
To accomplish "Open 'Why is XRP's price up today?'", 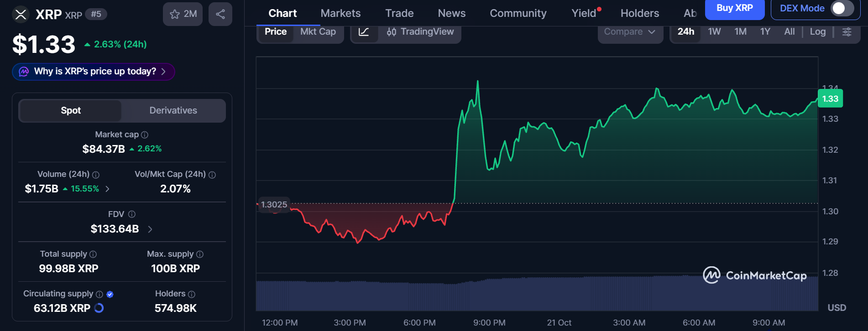I will (94, 72).
